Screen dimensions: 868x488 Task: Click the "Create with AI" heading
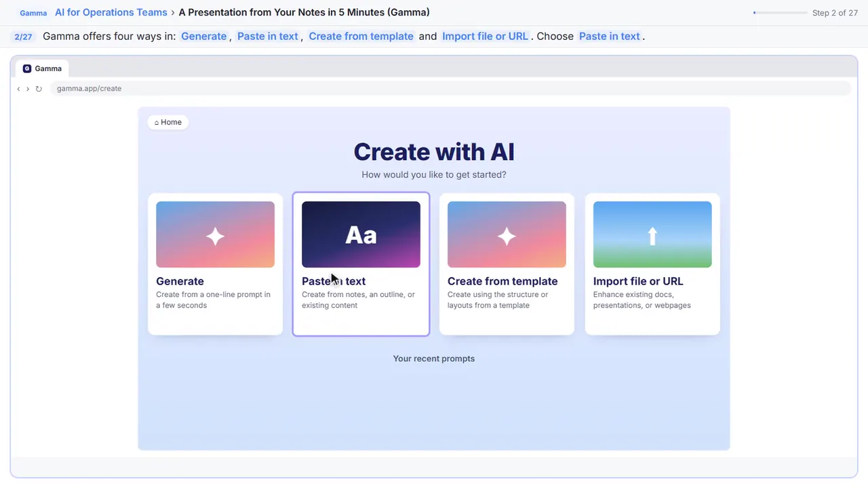click(x=434, y=152)
